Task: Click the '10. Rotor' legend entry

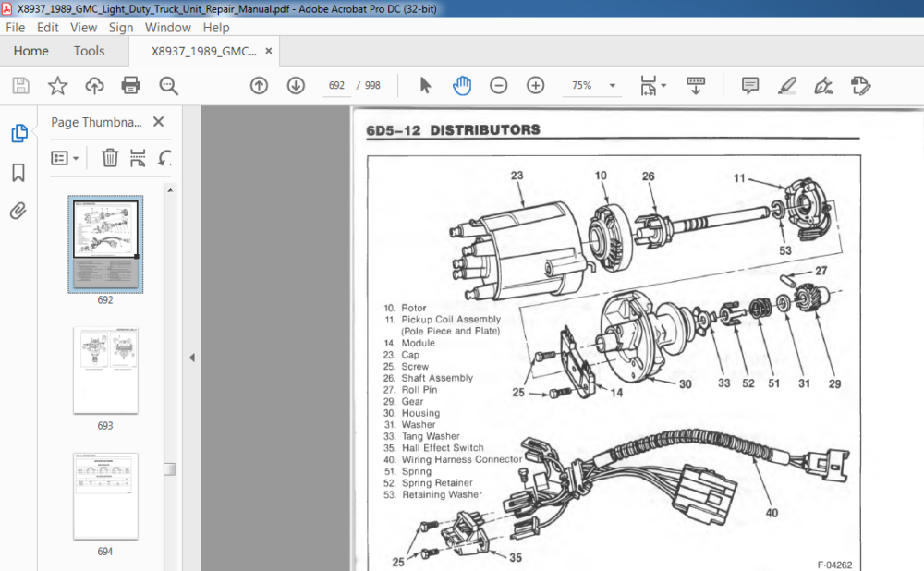Action: [x=405, y=308]
